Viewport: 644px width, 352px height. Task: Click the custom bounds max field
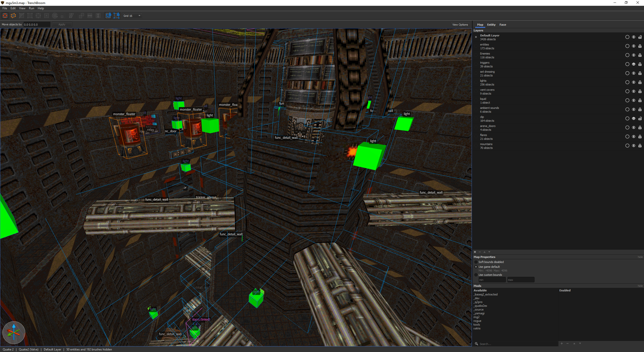tap(521, 280)
